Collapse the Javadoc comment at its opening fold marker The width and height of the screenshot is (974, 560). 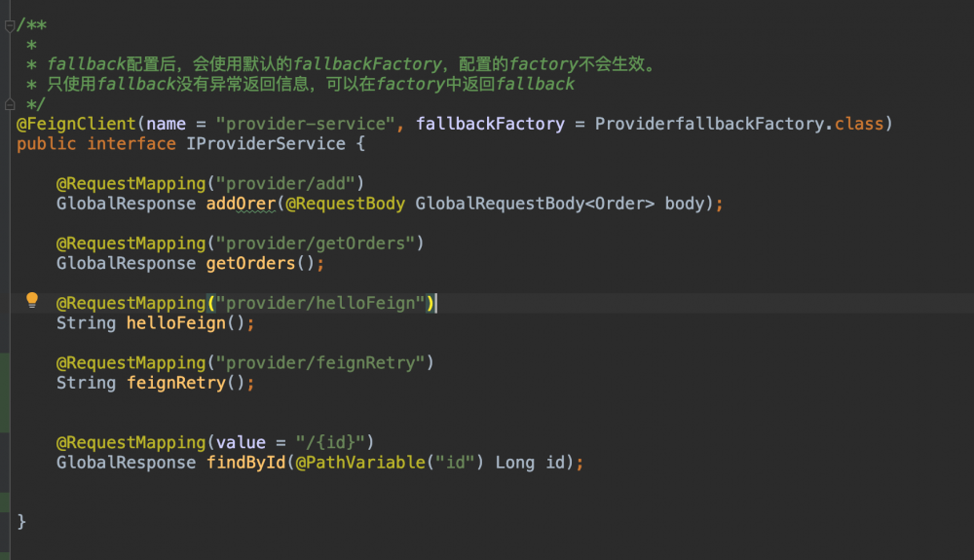10,26
